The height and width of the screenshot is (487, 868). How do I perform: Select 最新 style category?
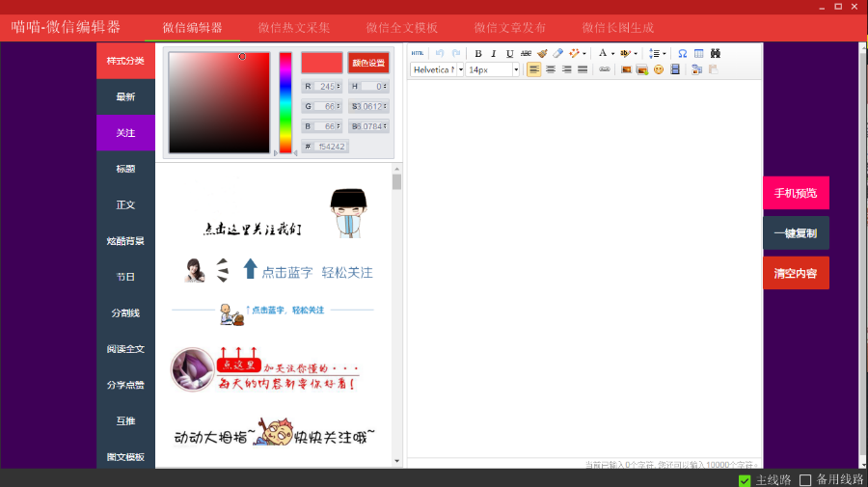click(125, 96)
